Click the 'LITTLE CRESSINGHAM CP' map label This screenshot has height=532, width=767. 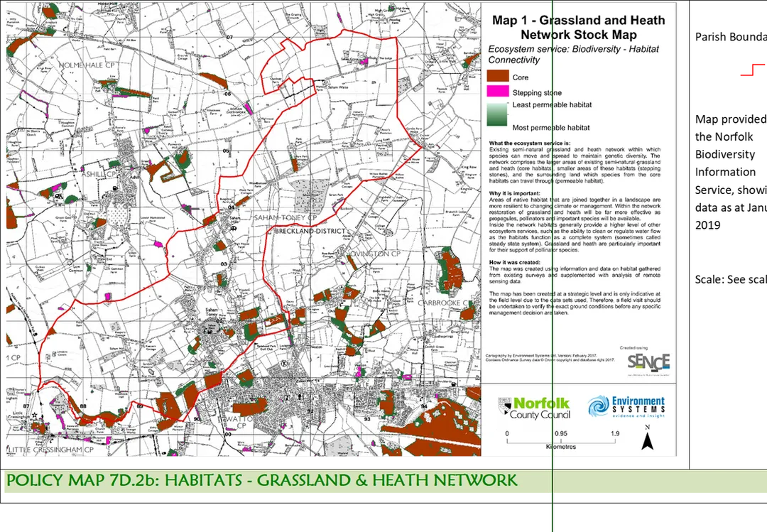[51, 450]
